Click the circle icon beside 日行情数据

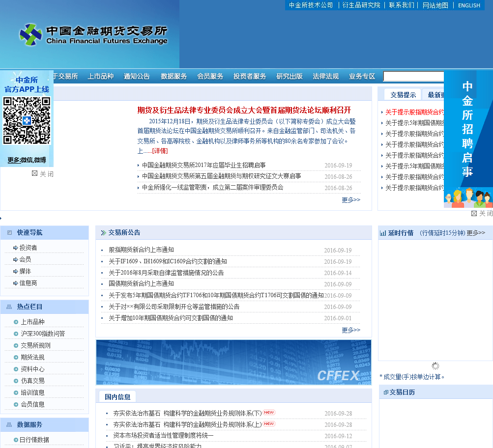16,440
